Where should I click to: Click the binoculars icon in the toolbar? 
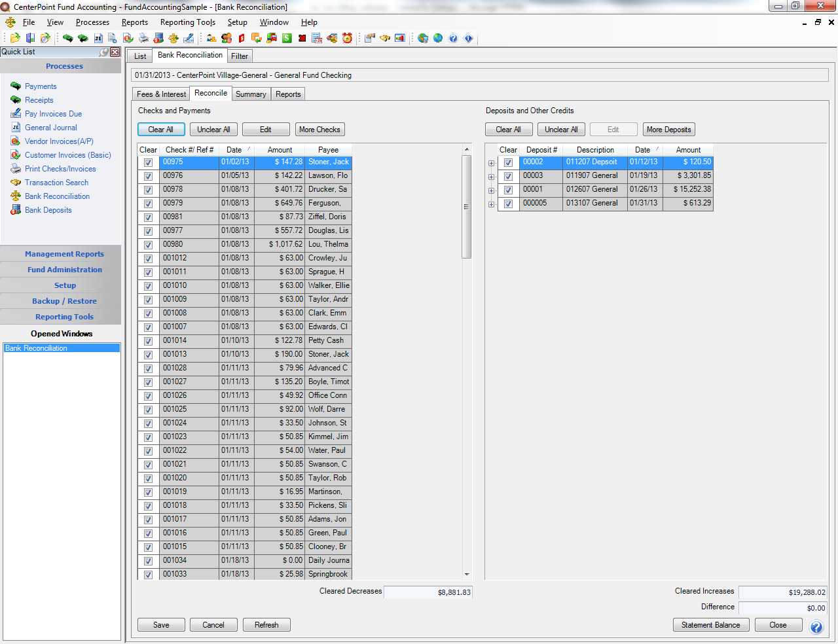[x=384, y=39]
